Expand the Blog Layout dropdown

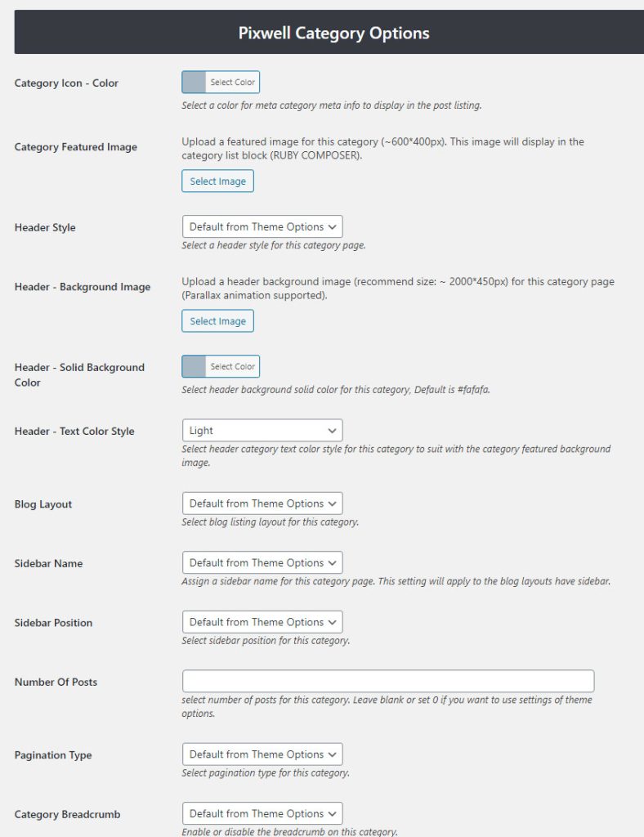[262, 504]
